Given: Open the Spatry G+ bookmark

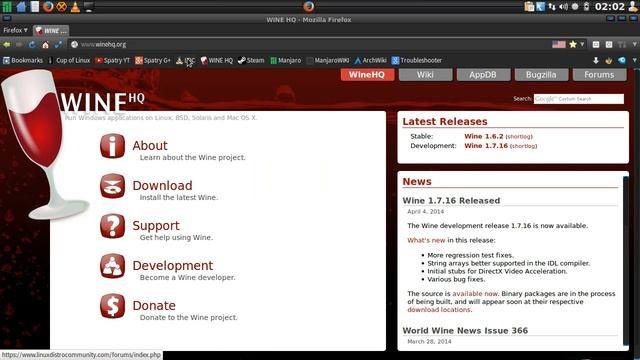Looking at the screenshot, I should pos(153,60).
